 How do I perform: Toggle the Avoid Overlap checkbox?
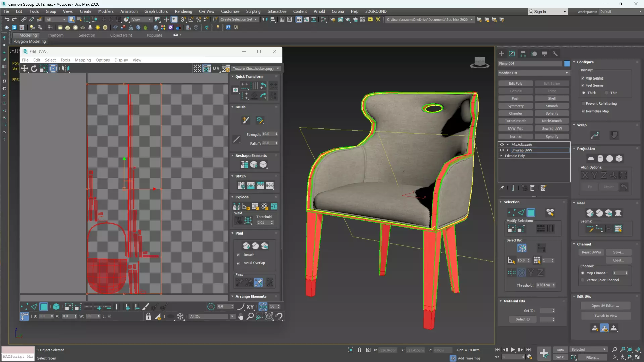tap(238, 263)
